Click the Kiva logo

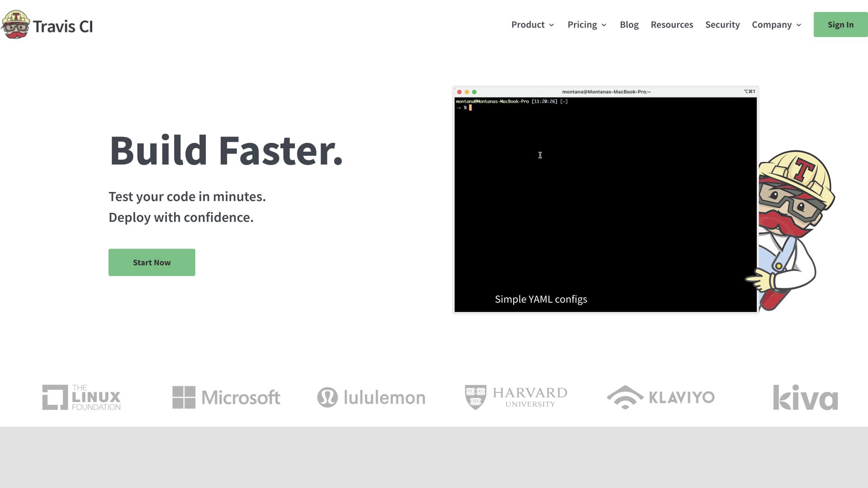point(805,397)
